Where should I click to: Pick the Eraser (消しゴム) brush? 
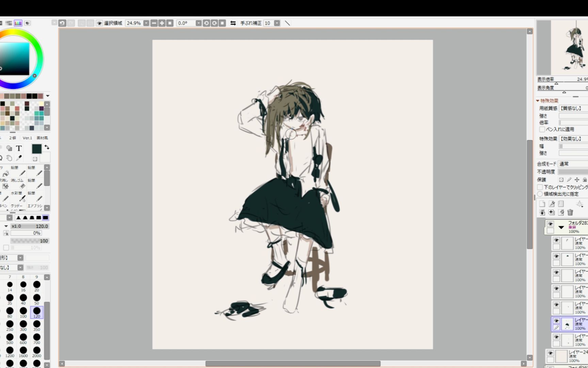click(x=22, y=186)
